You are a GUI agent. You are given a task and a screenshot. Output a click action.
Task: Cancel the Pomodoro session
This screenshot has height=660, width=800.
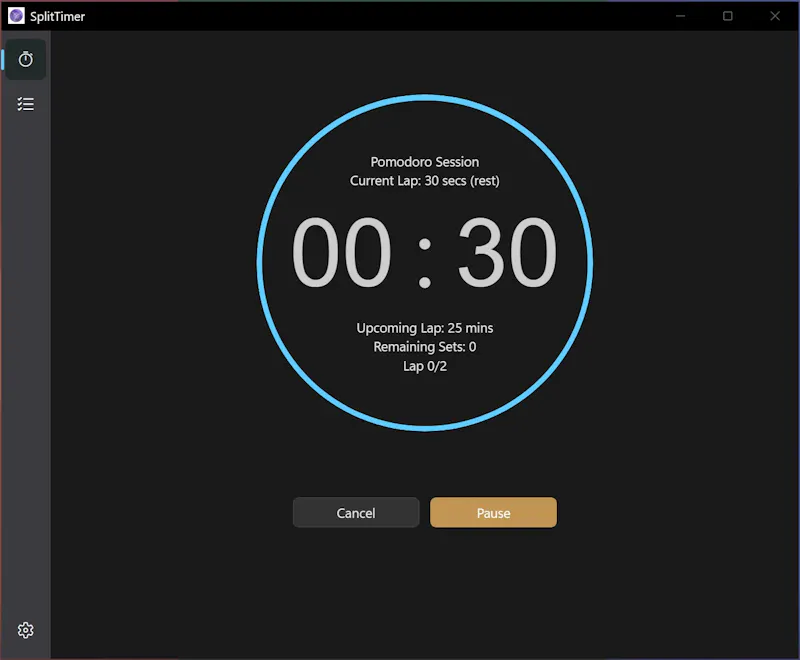click(x=356, y=513)
